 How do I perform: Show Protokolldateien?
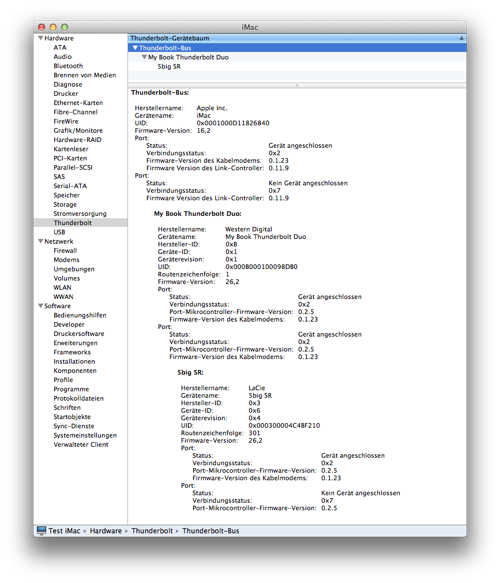[79, 398]
